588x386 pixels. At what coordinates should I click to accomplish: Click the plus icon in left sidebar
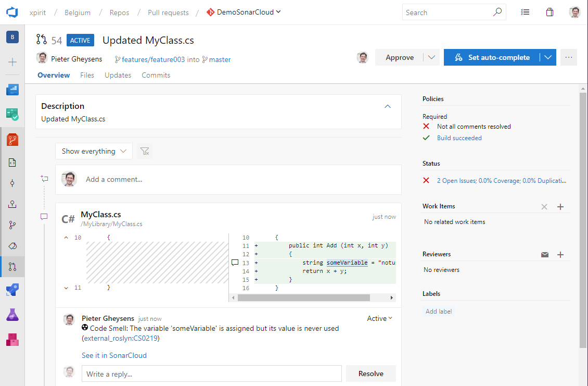[x=12, y=62]
